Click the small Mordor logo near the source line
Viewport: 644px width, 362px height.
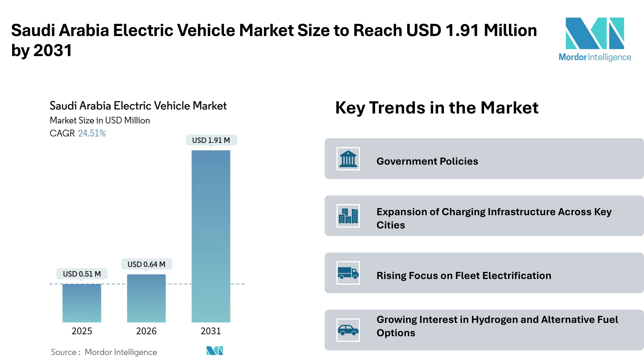coord(215,350)
